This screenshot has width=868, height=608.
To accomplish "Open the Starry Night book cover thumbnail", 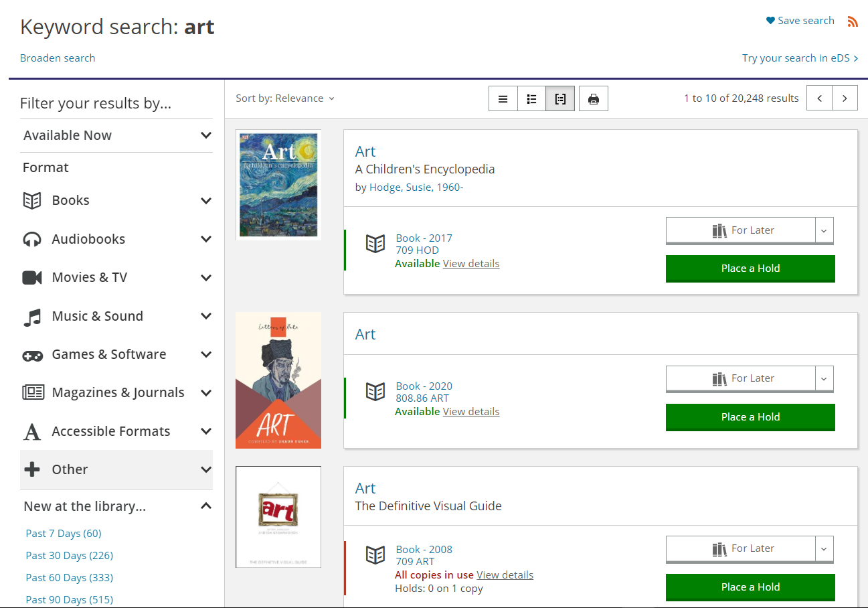I will [x=278, y=184].
